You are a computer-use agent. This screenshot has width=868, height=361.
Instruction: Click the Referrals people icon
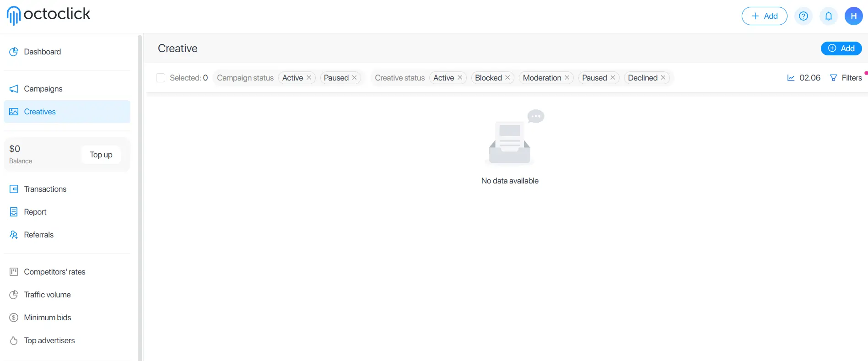14,235
